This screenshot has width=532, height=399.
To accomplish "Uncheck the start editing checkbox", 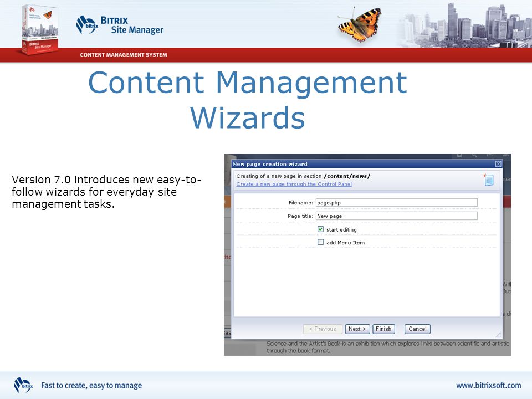I will (x=320, y=229).
